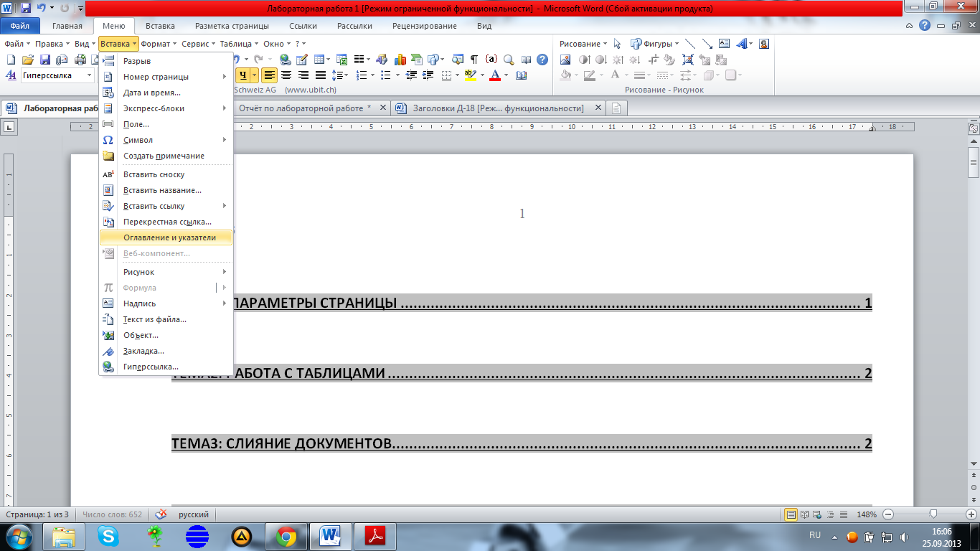Toggle Align text left
This screenshot has width=980, height=551.
(270, 75)
